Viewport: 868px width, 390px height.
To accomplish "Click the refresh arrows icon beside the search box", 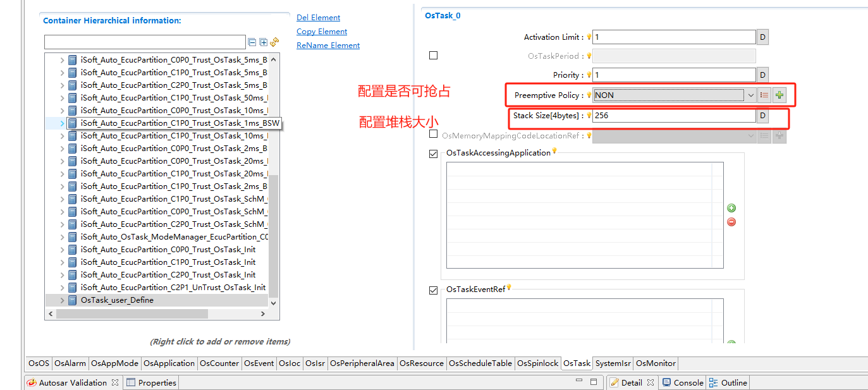I will coord(274,42).
